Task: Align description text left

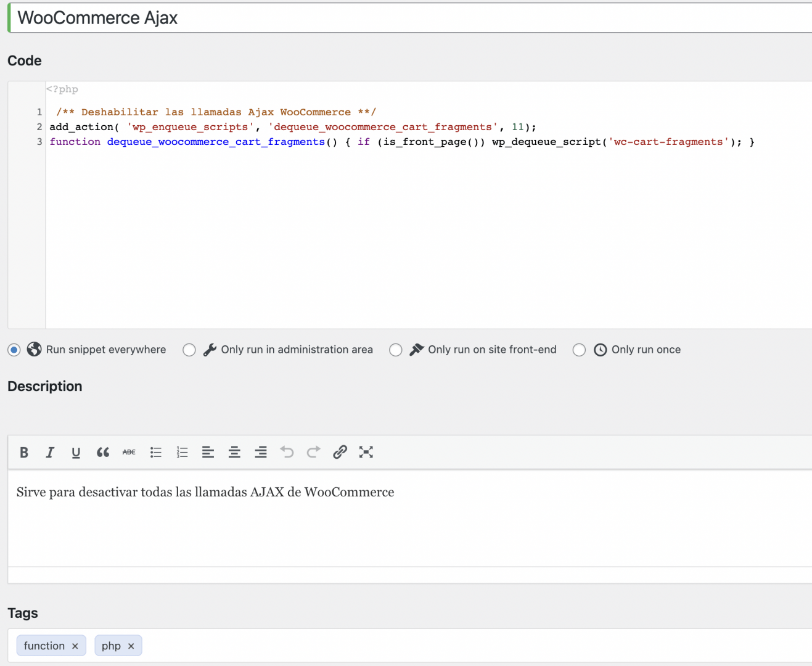Action: [x=208, y=453]
